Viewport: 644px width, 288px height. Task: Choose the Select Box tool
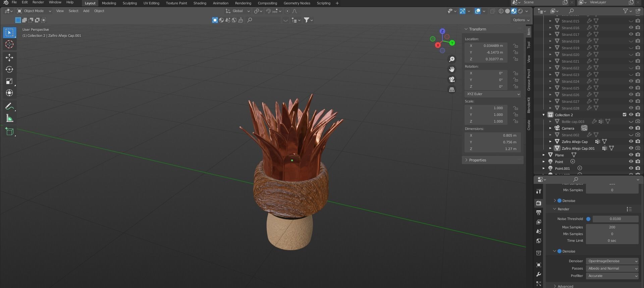click(9, 32)
